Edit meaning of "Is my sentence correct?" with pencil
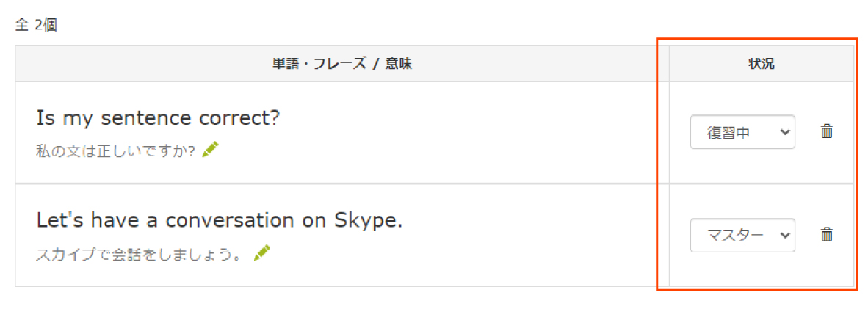This screenshot has height=320, width=868. pos(211,150)
